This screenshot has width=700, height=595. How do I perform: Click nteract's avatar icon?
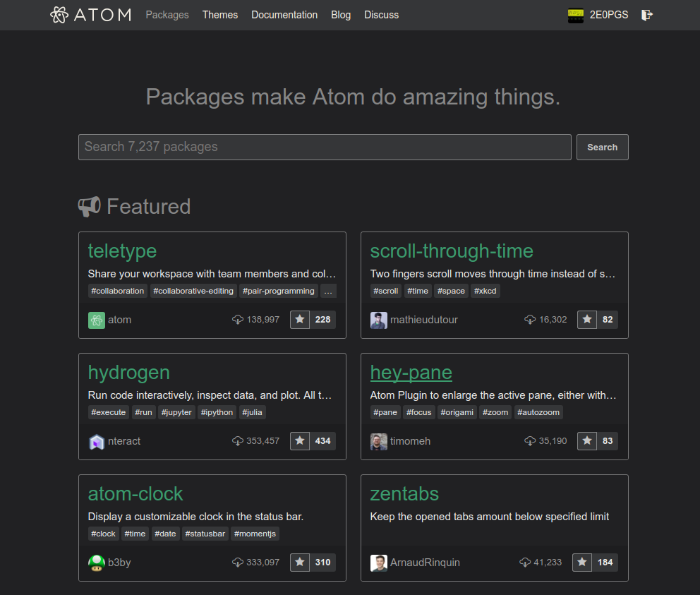(x=97, y=441)
